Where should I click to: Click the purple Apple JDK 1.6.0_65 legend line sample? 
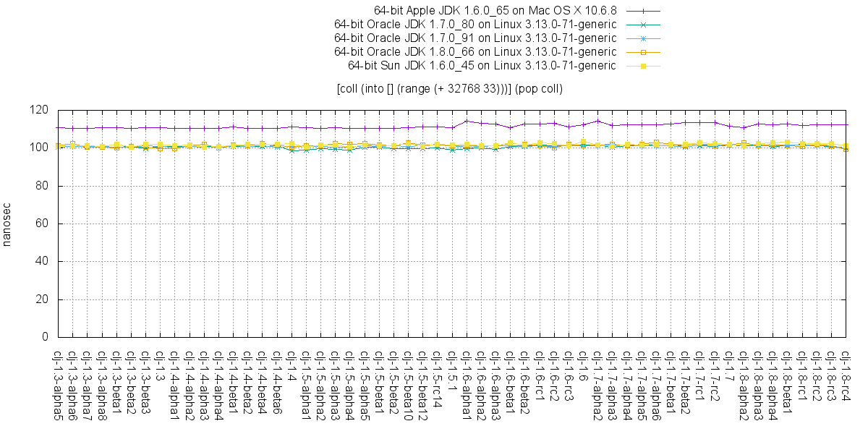point(642,11)
